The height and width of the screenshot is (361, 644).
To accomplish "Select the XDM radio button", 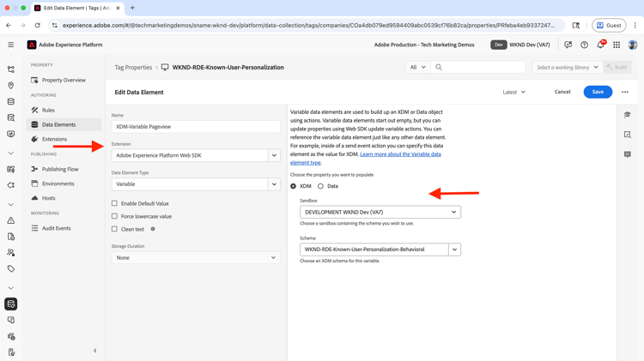I will click(294, 186).
